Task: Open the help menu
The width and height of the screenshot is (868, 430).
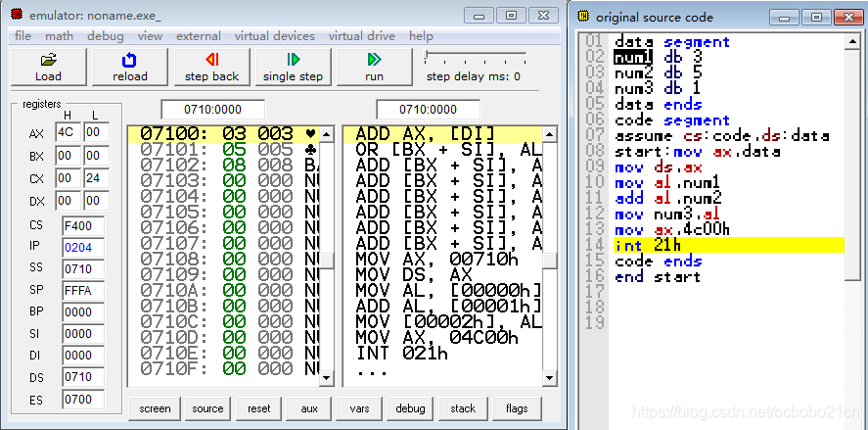Action: 421,36
